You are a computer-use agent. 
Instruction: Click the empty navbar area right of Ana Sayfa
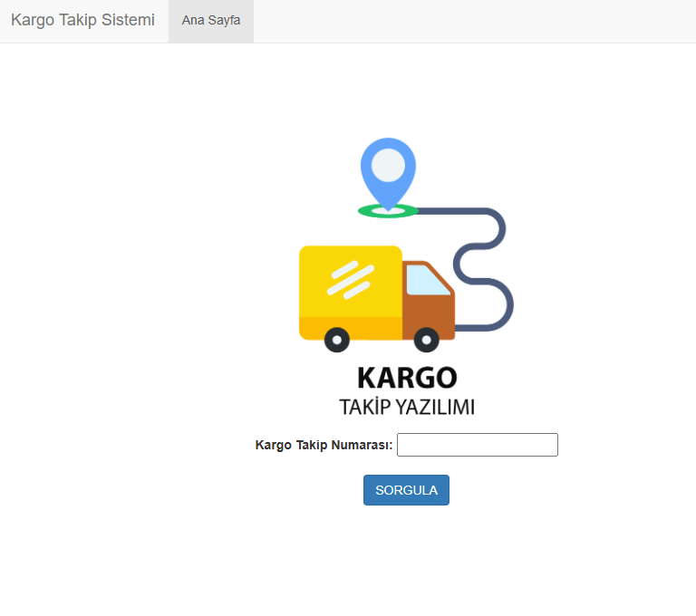pyautogui.click(x=471, y=21)
